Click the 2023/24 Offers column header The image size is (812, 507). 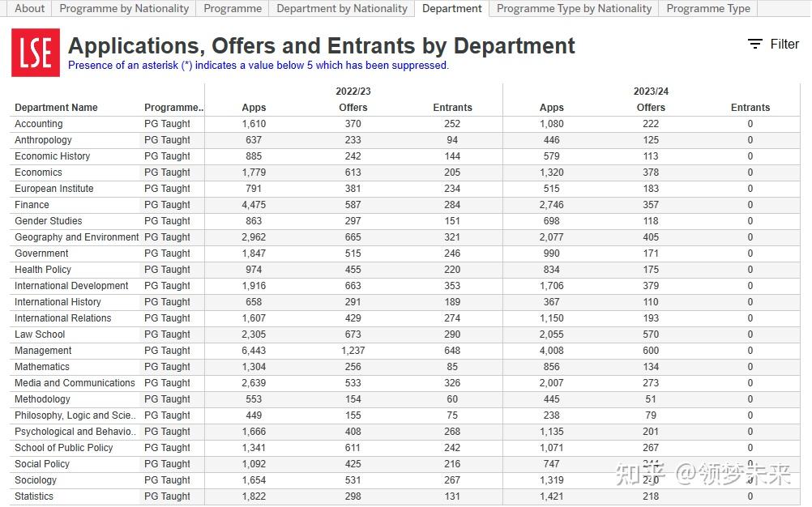[x=651, y=108]
